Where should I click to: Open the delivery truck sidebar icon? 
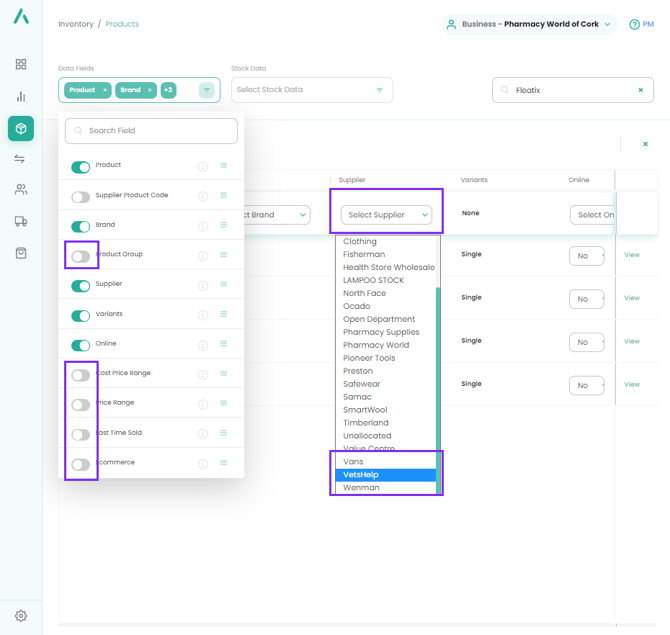[x=21, y=222]
